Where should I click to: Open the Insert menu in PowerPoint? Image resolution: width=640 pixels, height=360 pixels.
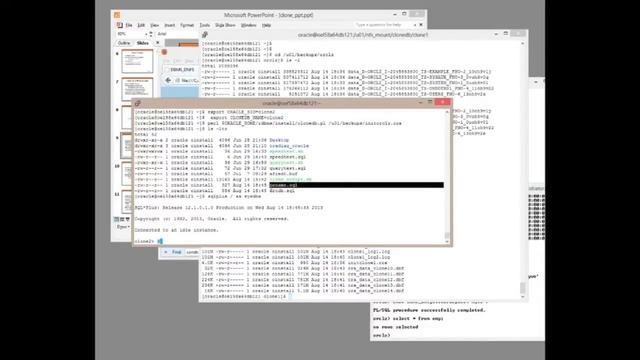[169, 25]
